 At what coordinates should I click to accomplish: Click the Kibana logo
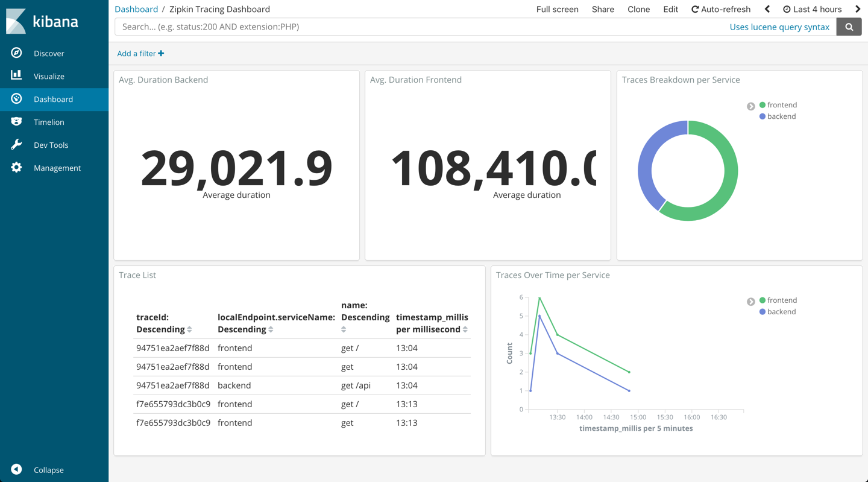pyautogui.click(x=42, y=21)
